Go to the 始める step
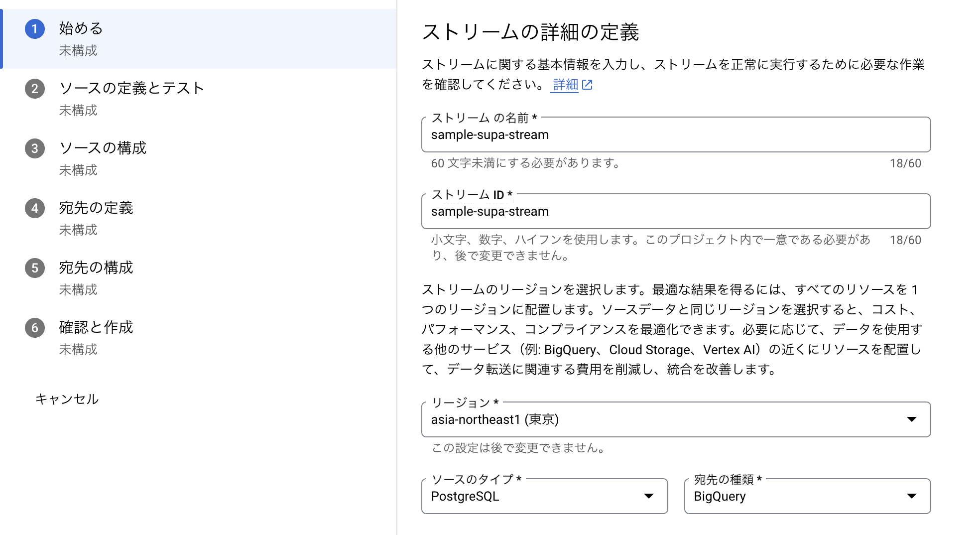Image resolution: width=980 pixels, height=535 pixels. coord(81,29)
